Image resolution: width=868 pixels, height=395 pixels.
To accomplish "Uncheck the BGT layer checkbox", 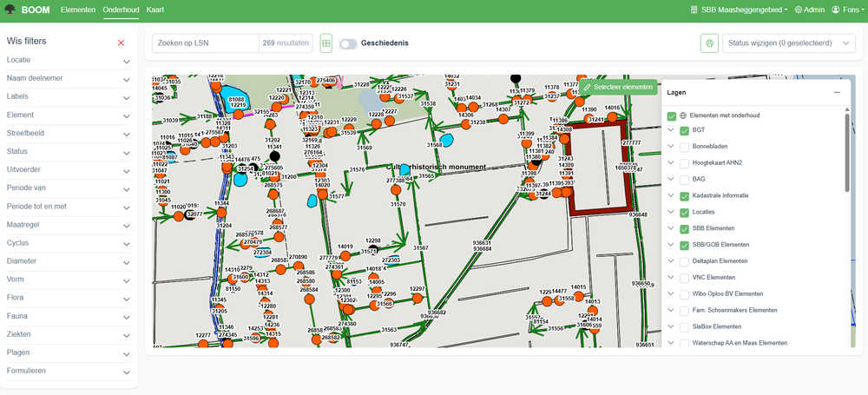I will point(685,131).
